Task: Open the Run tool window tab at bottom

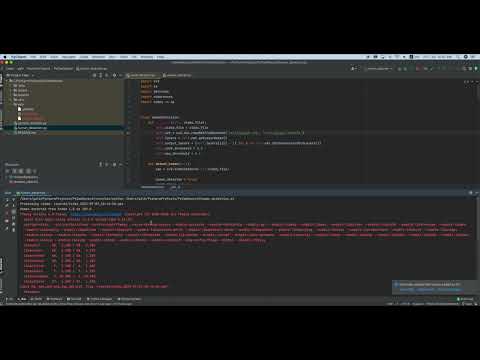Action: 22,299
